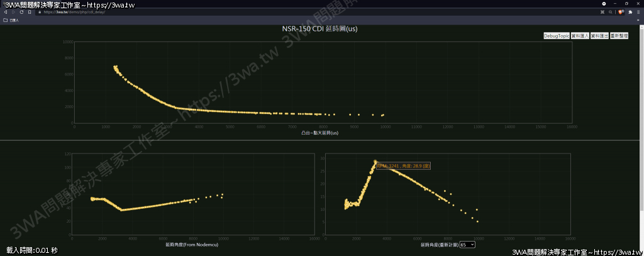
Task: Open the browser extensions puzzle icon
Action: click(631, 12)
